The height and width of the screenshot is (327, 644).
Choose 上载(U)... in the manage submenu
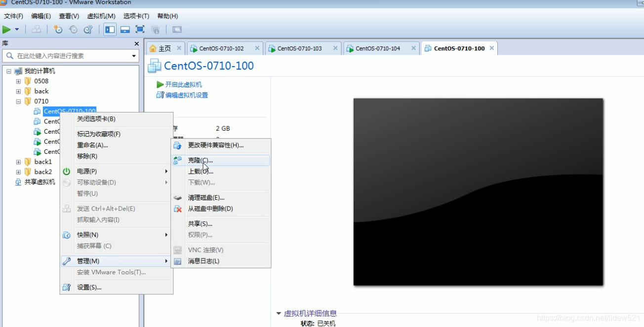(x=221, y=171)
